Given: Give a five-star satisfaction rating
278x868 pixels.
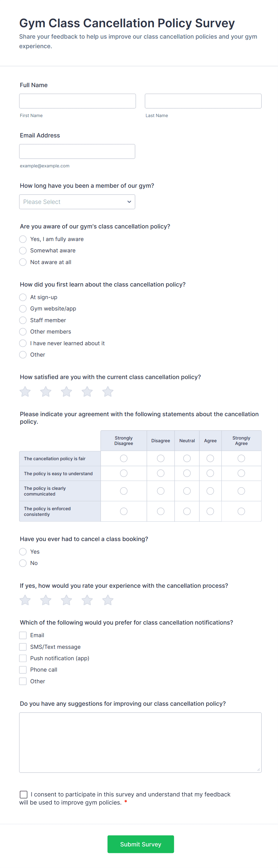Looking at the screenshot, I should tap(108, 392).
